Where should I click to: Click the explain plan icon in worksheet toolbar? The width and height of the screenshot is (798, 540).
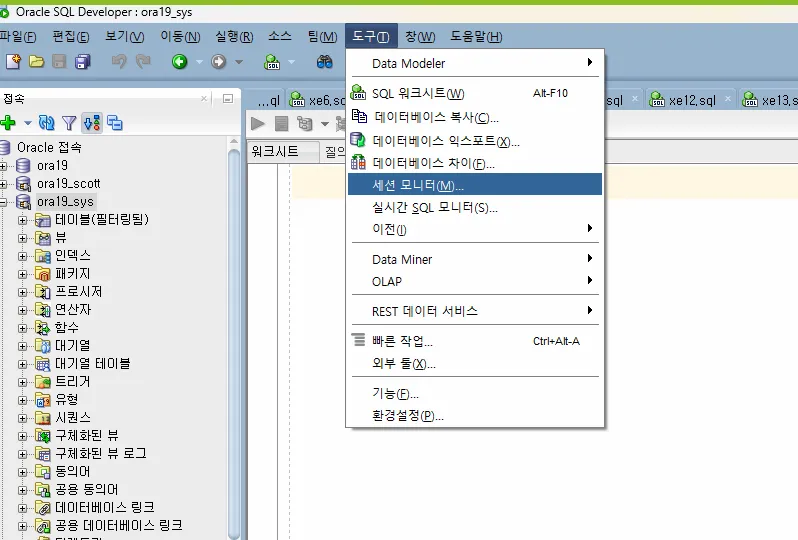305,123
